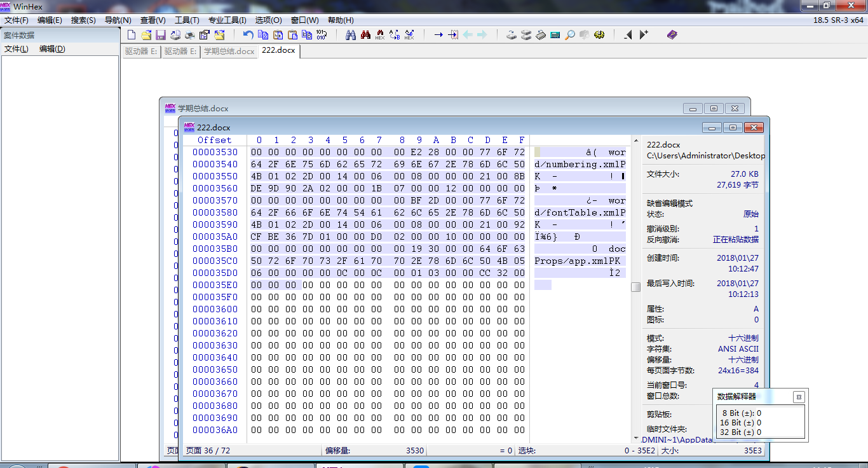Click the Replace Hex Values icon
The image size is (868, 468).
[409, 35]
